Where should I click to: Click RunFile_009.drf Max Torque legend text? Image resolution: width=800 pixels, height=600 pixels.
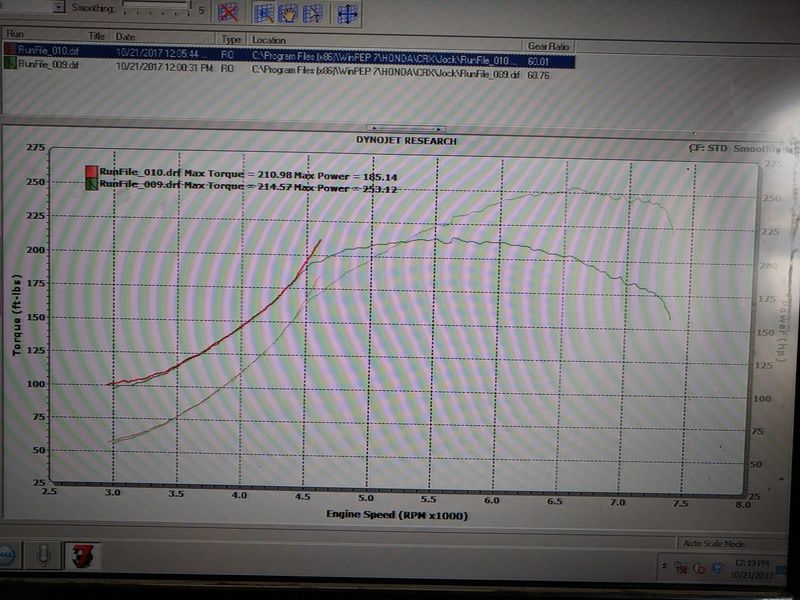point(248,186)
